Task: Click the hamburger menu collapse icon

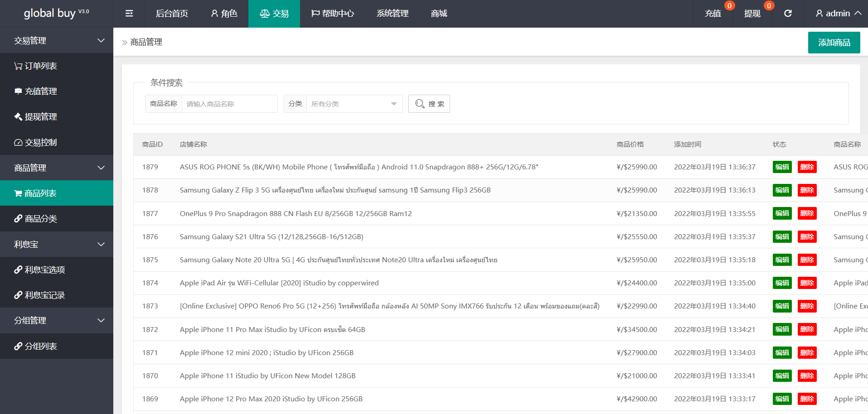Action: [x=129, y=14]
